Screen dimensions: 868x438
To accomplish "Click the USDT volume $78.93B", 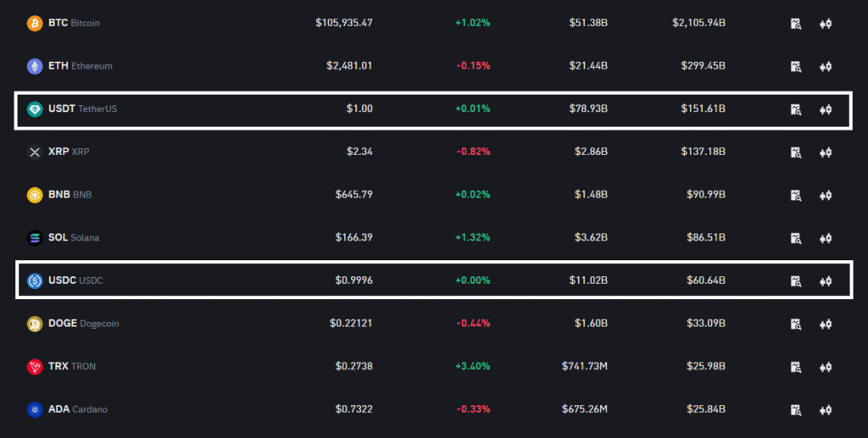I will coord(588,109).
